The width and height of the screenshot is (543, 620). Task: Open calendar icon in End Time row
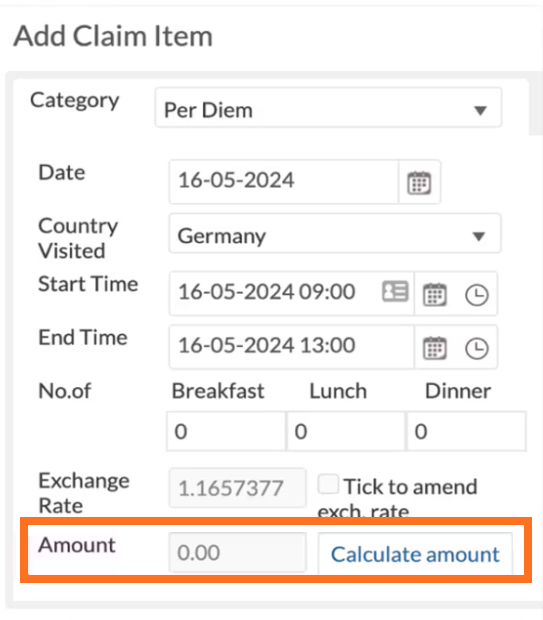click(435, 348)
